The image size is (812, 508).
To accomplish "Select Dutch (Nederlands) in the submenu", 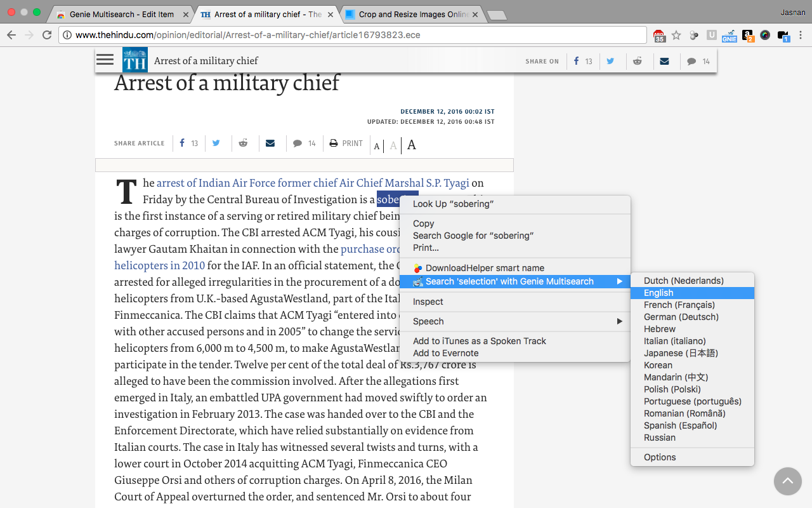I will [692, 281].
